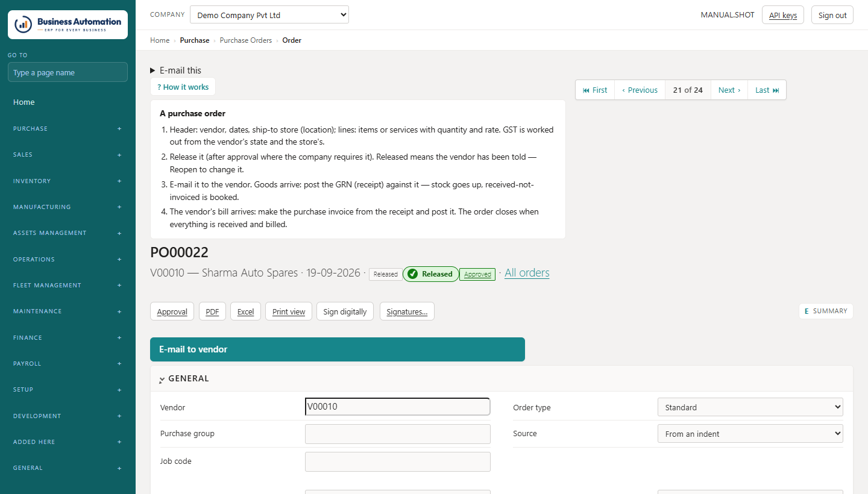Open the Maintenance sidebar menu
This screenshot has width=868, height=494.
[68, 311]
